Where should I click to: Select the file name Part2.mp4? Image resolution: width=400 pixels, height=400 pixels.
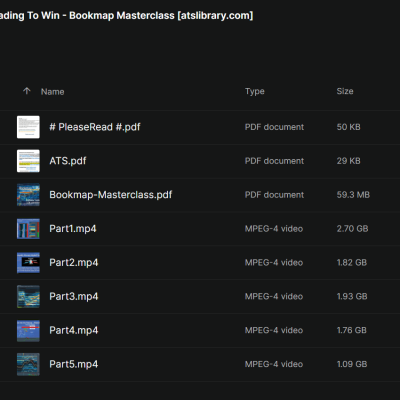pos(74,263)
